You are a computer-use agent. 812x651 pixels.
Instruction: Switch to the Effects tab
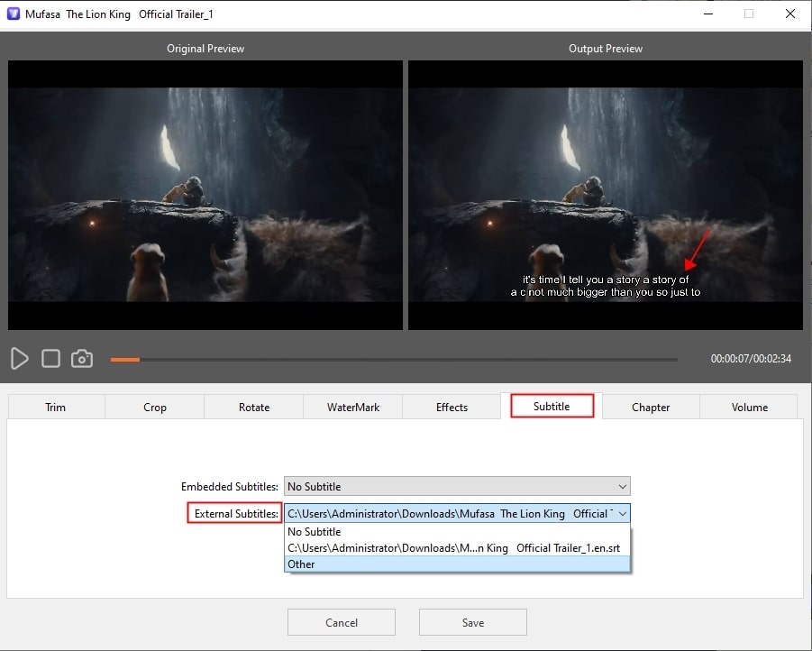click(x=451, y=407)
